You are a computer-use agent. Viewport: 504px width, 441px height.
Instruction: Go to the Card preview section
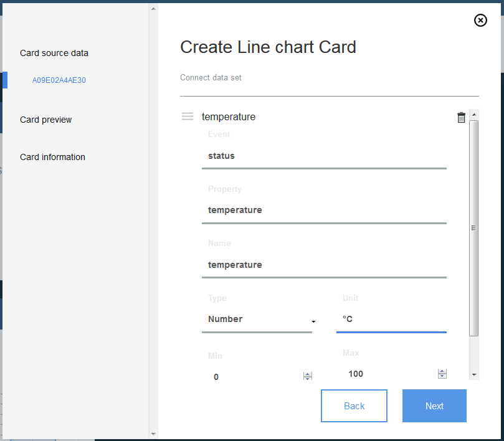point(45,120)
